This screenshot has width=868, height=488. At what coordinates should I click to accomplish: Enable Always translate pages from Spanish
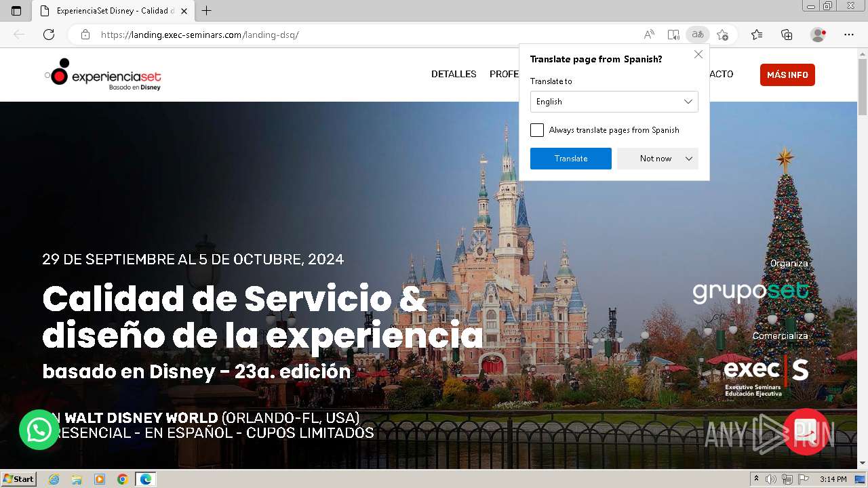tap(537, 130)
